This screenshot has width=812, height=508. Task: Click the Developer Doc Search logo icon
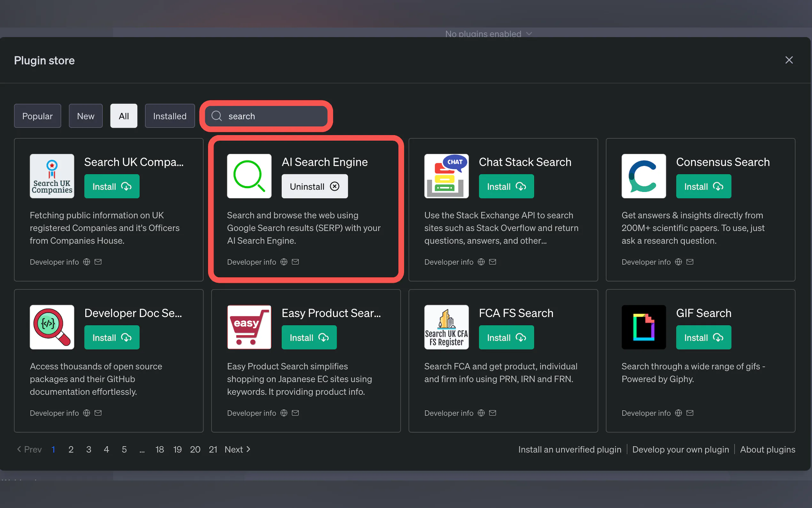52,327
